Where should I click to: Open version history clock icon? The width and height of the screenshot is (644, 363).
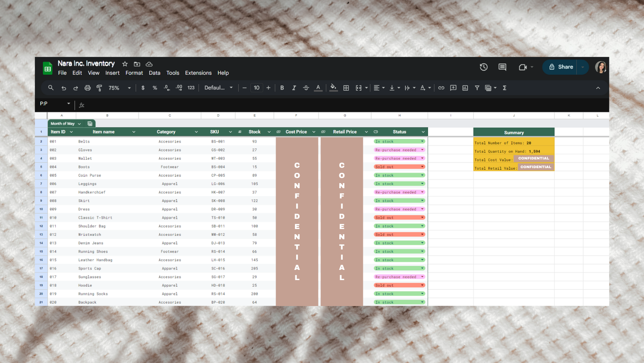coord(484,67)
